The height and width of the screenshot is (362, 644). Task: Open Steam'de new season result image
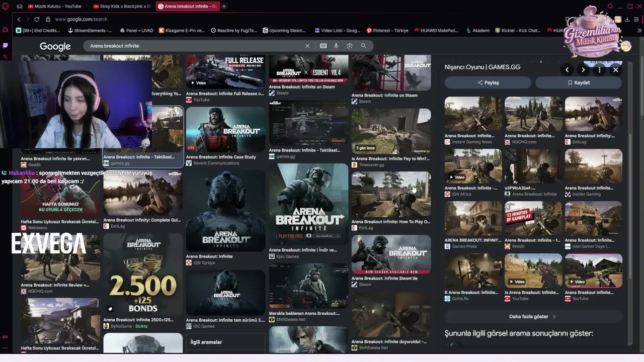(391, 254)
